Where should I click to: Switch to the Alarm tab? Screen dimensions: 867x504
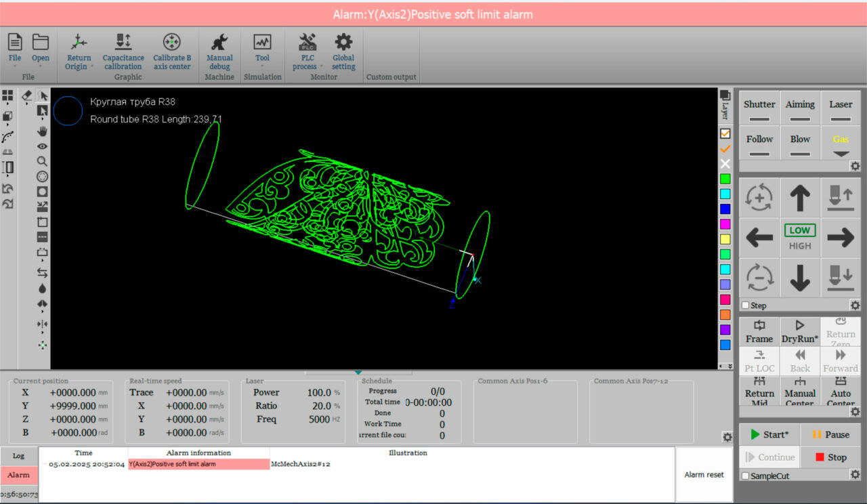pos(19,475)
